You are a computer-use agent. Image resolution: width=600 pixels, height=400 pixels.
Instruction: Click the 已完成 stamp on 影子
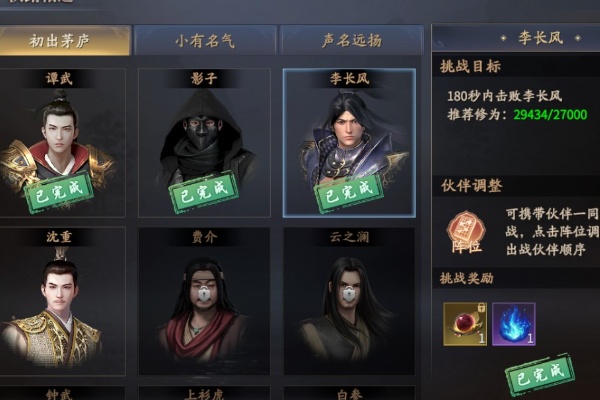click(x=204, y=192)
